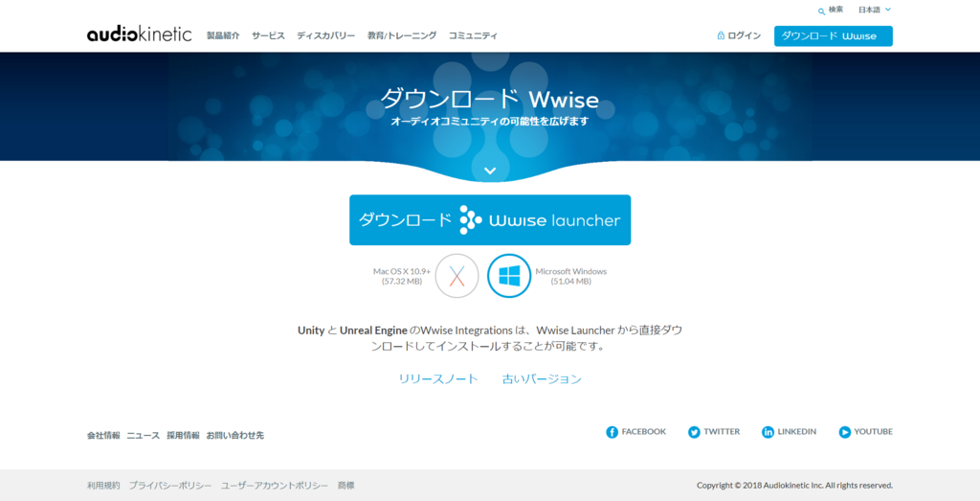980x501 pixels.
Task: Open the リリースノート link
Action: 438,379
